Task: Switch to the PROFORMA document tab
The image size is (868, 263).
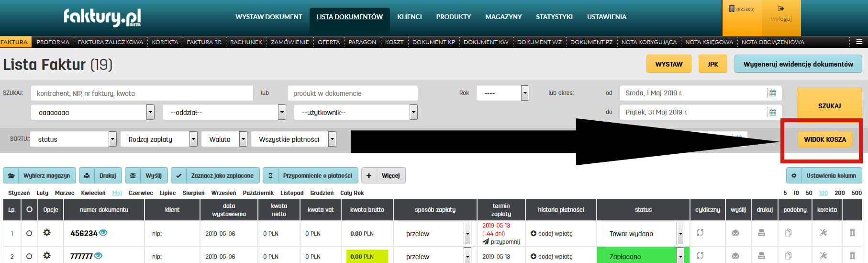Action: (x=53, y=42)
